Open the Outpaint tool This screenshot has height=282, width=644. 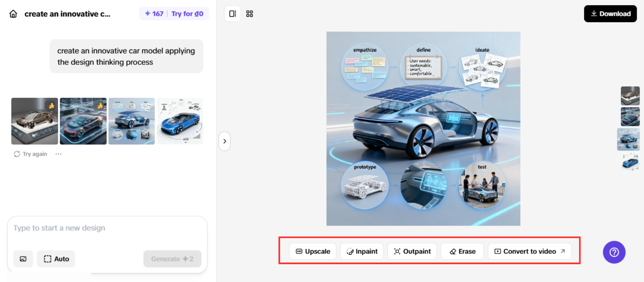pyautogui.click(x=412, y=251)
